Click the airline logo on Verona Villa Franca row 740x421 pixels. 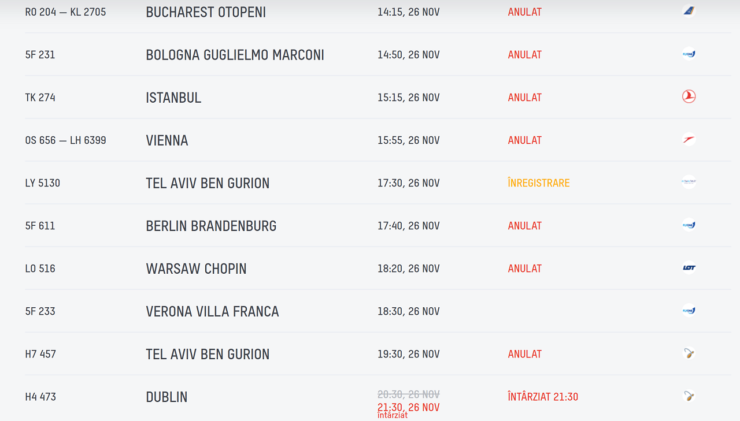tap(689, 311)
